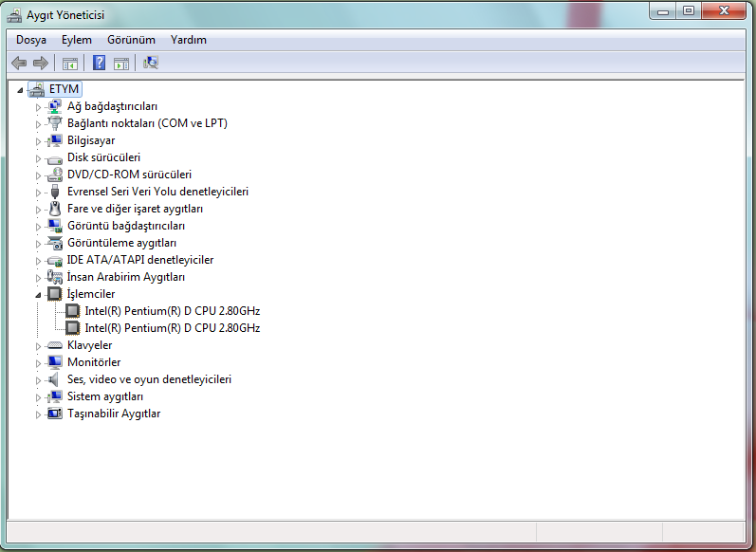
Task: Select second Intel(R) Pentium(R) D CPU 2.80GHz text
Action: pyautogui.click(x=173, y=328)
